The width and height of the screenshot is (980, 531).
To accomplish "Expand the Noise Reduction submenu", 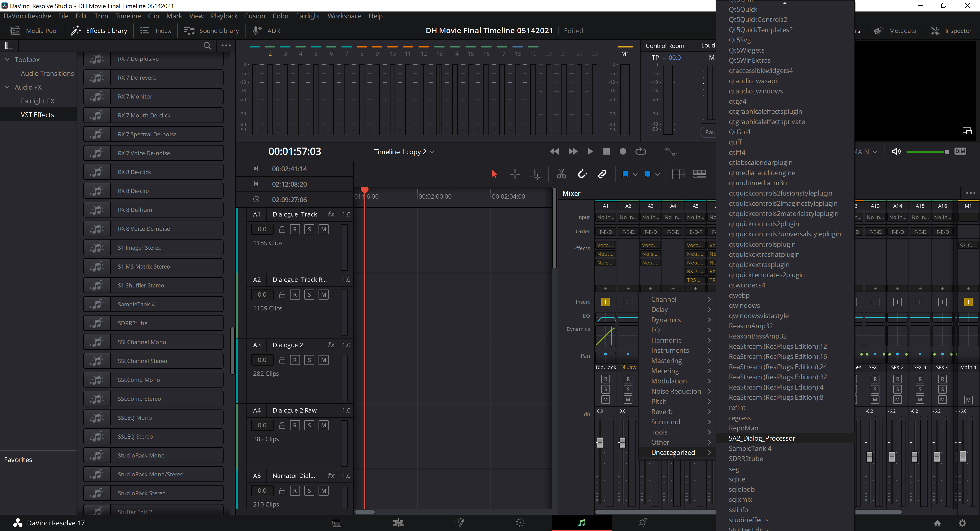I will pyautogui.click(x=677, y=391).
